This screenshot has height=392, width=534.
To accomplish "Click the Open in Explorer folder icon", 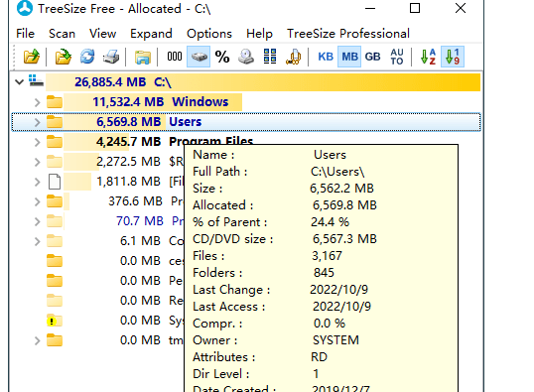I will pos(143,57).
